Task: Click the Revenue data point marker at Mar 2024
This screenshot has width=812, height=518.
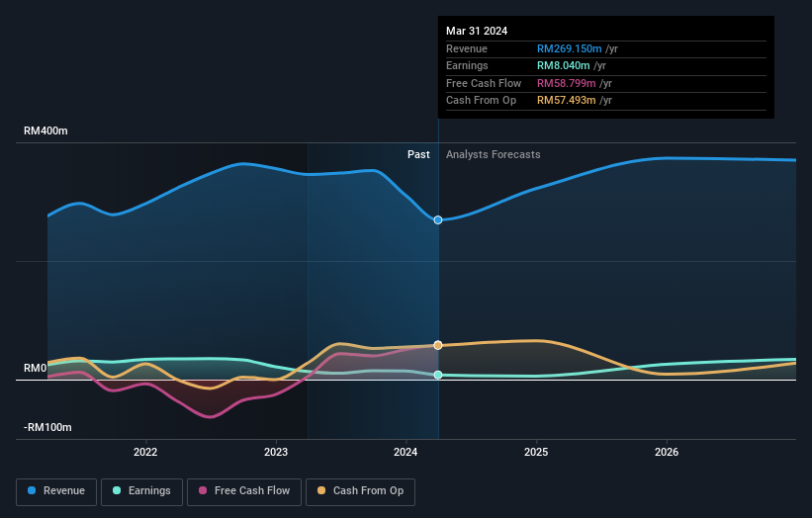Action: (x=438, y=219)
